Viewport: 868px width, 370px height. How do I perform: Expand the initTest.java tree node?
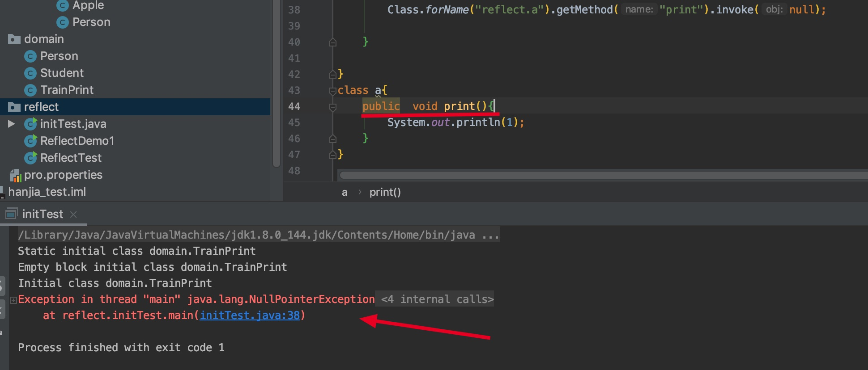(x=12, y=124)
